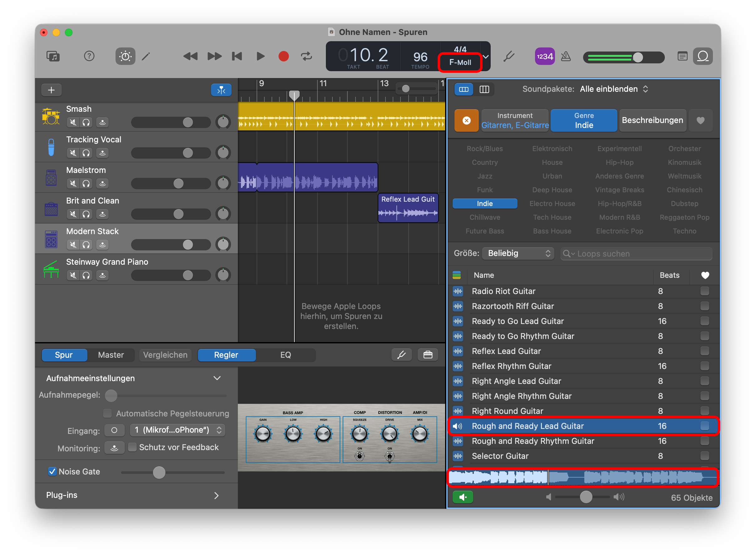The image size is (756, 555).
Task: Switch to the EQ tab
Action: pyautogui.click(x=286, y=355)
